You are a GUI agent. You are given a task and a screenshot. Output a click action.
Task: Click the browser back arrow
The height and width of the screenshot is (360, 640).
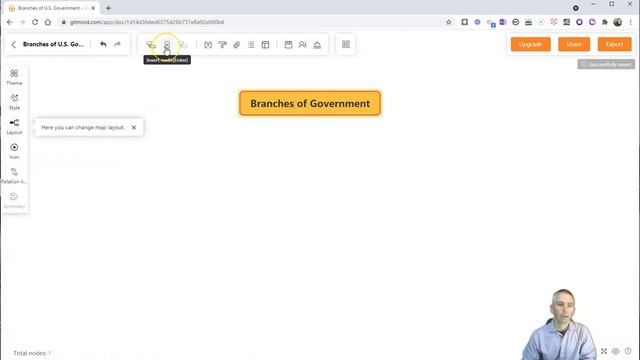click(x=9, y=22)
